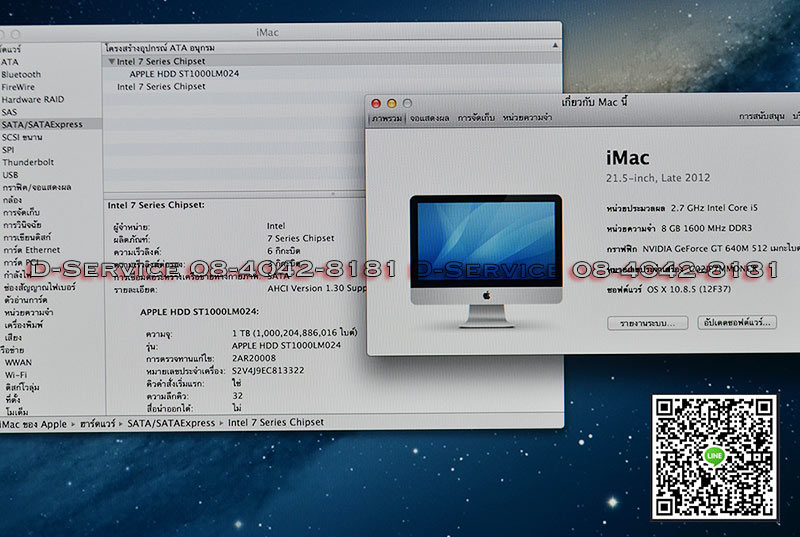Click the 2.7 GHz Intel Core i5 processor text
This screenshot has height=537, width=800.
(x=714, y=208)
